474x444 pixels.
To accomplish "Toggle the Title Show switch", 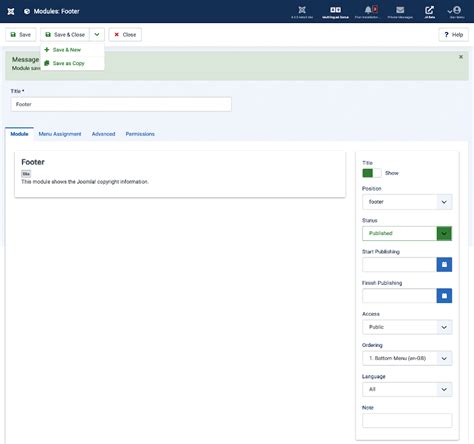I will (x=372, y=173).
